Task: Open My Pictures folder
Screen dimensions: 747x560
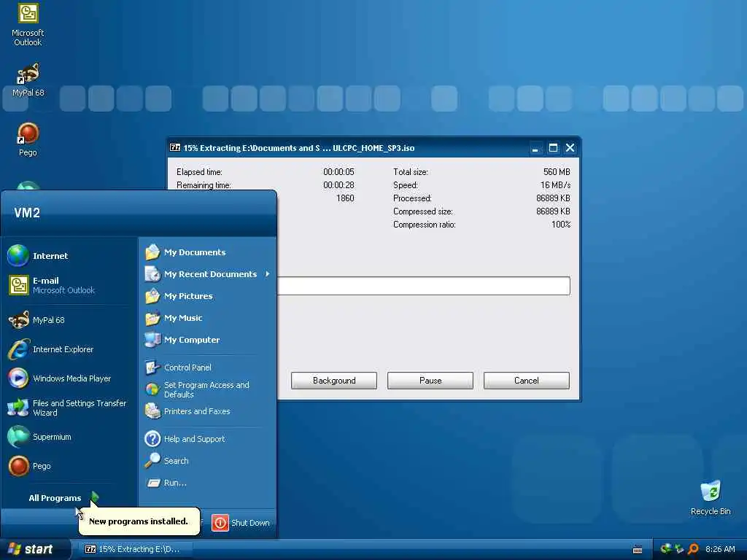Action: click(207, 296)
